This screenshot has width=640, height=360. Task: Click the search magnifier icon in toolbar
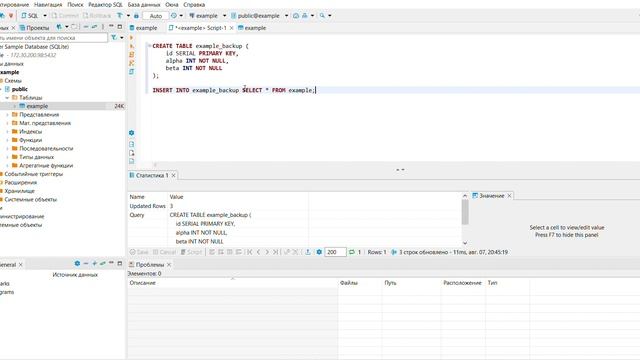(x=322, y=16)
